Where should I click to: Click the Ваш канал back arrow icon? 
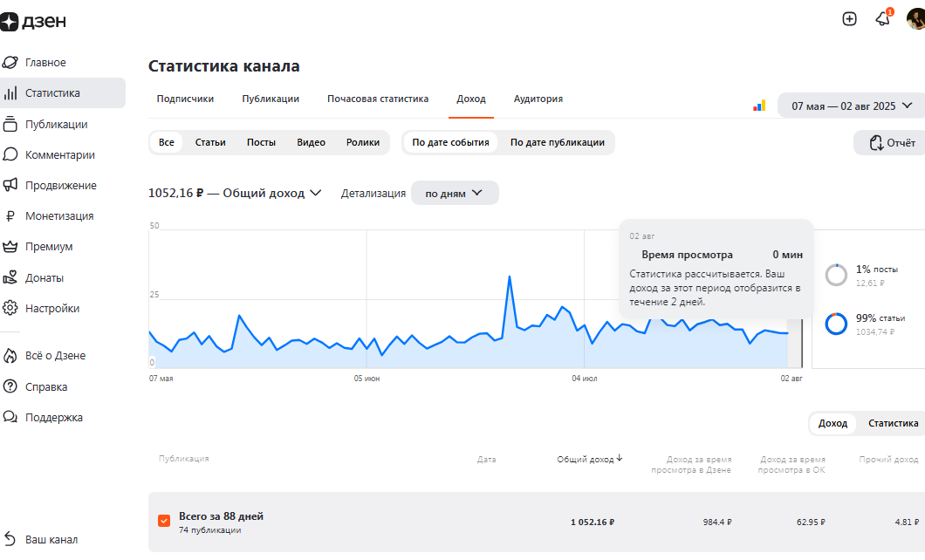click(x=10, y=539)
